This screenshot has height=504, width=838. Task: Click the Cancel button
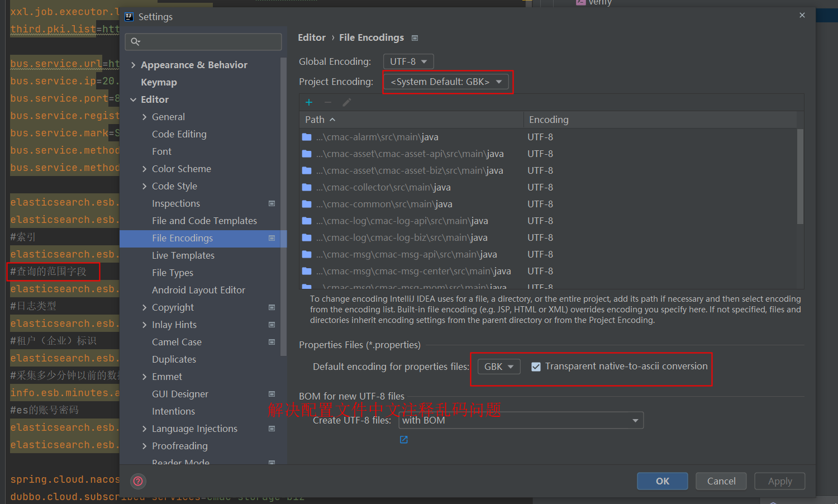[721, 481]
